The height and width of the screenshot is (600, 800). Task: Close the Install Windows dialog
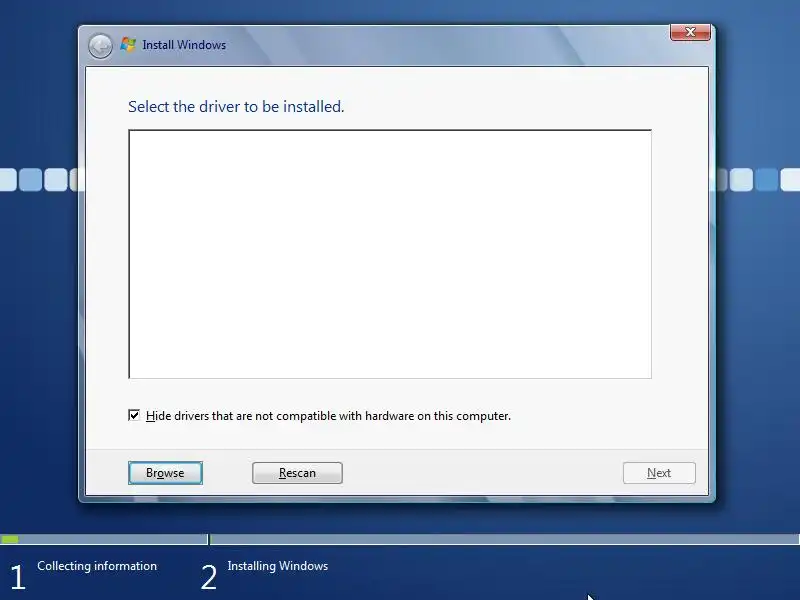point(690,32)
